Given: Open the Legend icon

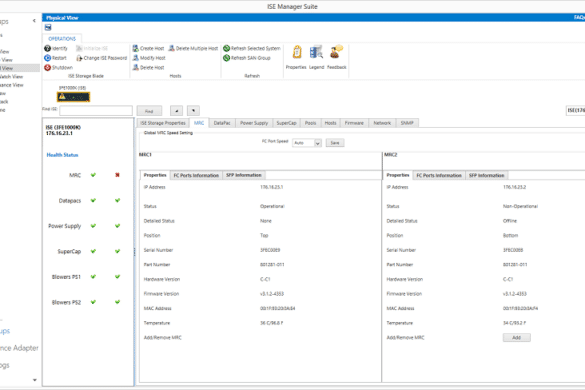Looking at the screenshot, I should tap(316, 52).
